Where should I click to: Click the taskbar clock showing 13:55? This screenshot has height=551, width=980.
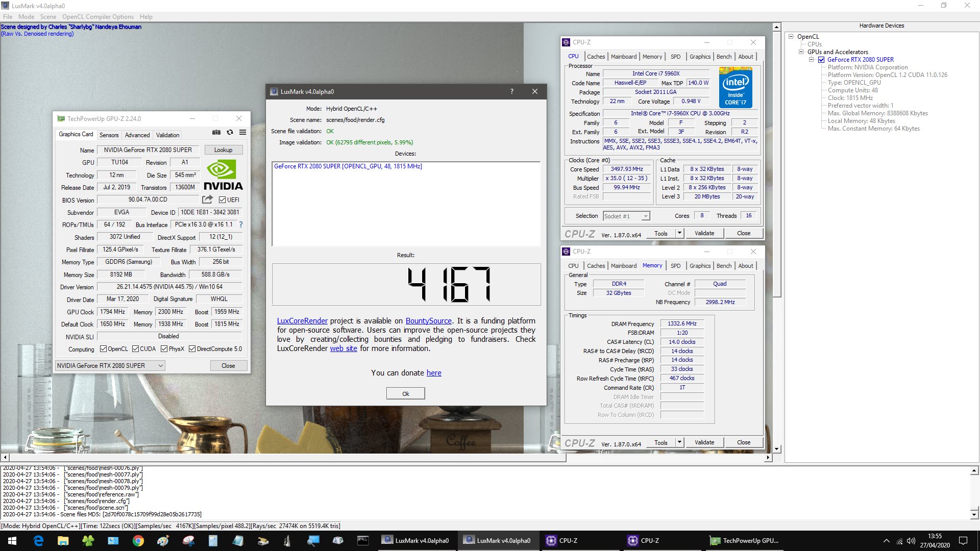935,541
